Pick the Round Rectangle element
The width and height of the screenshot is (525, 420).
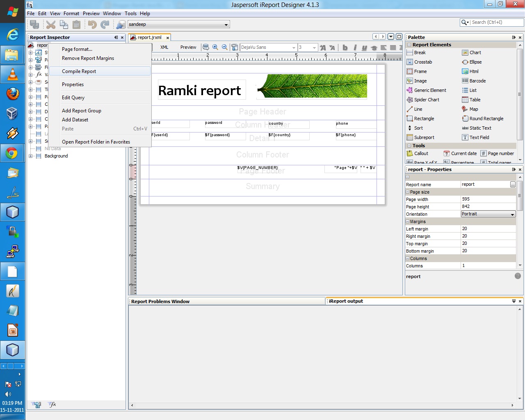pyautogui.click(x=483, y=119)
